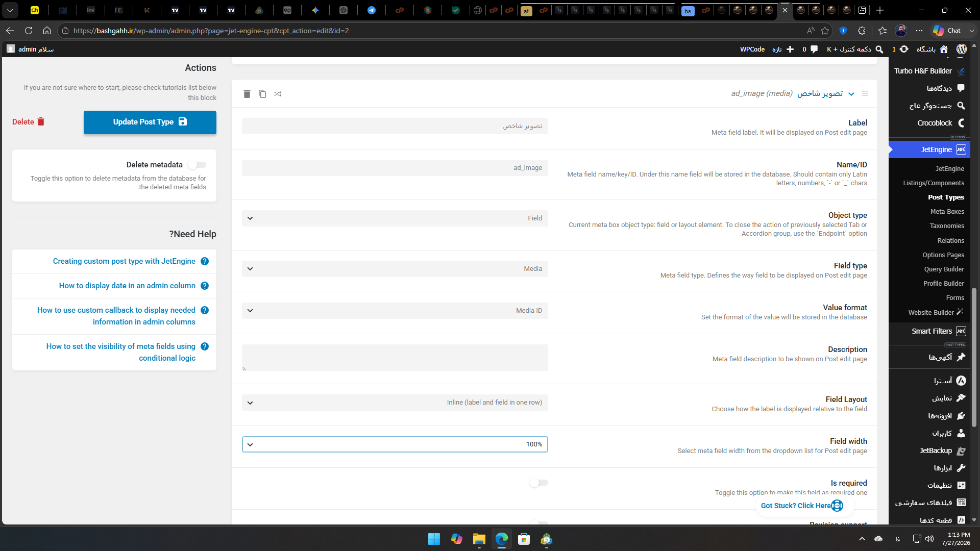Click the WordPress logo in admin bar
The image size is (980, 551).
click(962, 49)
